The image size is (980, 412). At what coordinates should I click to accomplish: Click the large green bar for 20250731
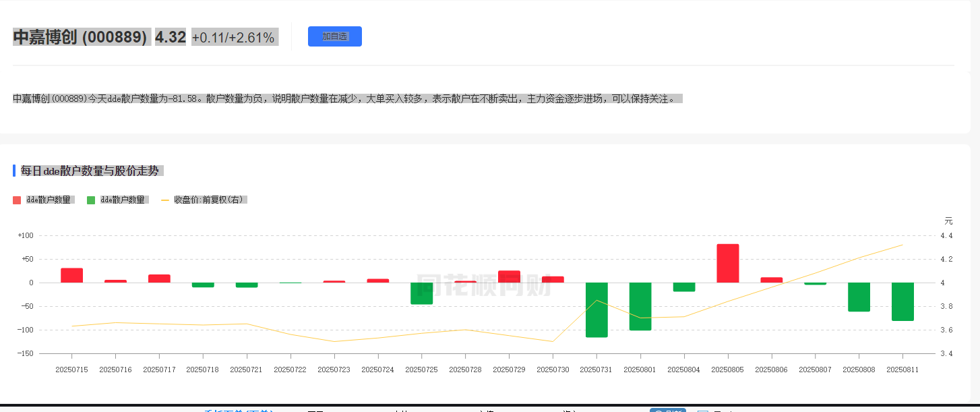(x=596, y=310)
